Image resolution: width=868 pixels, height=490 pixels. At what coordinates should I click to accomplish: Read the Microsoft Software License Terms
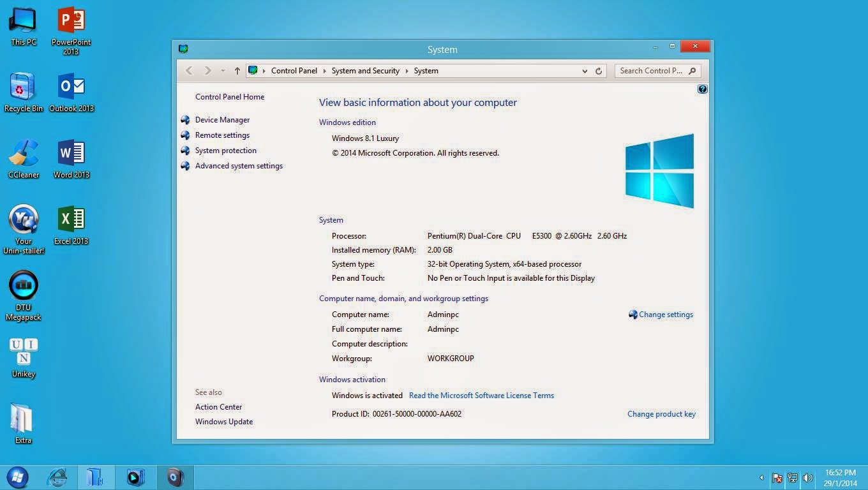click(x=481, y=396)
